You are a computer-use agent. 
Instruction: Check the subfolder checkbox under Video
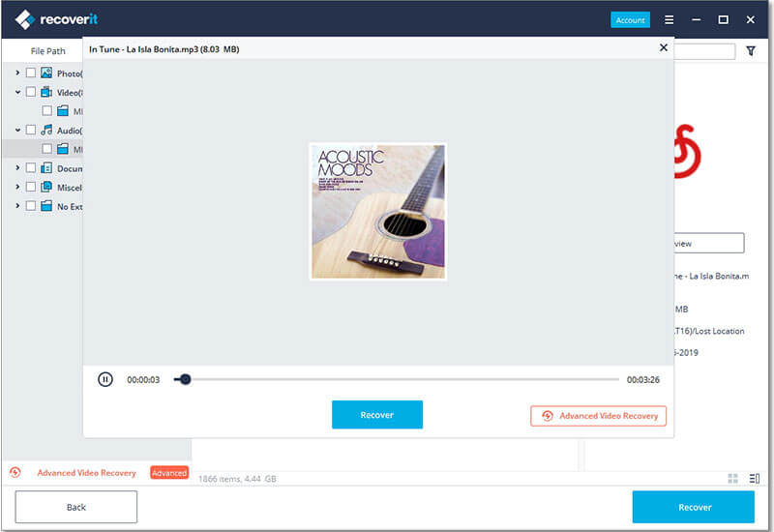coord(46,110)
